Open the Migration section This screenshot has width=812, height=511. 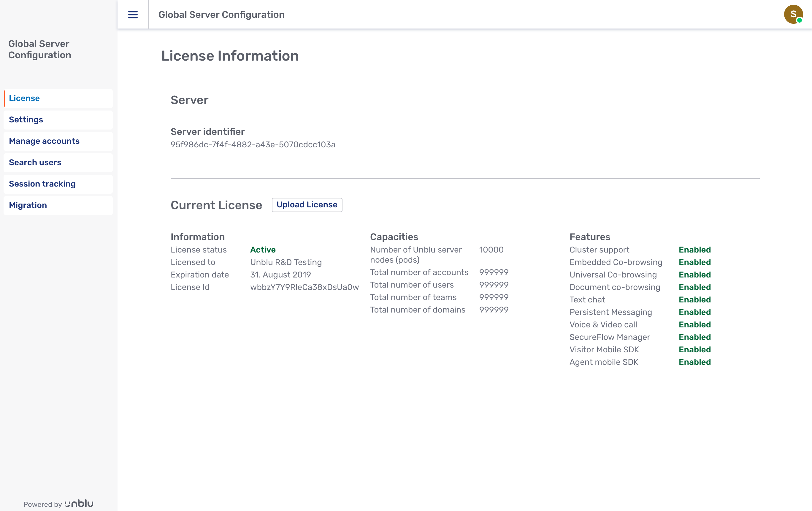[x=28, y=205]
